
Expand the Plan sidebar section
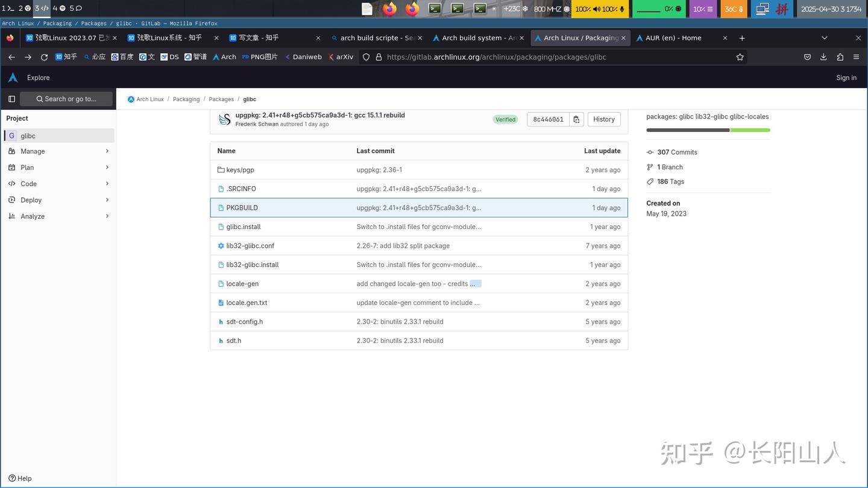(58, 167)
